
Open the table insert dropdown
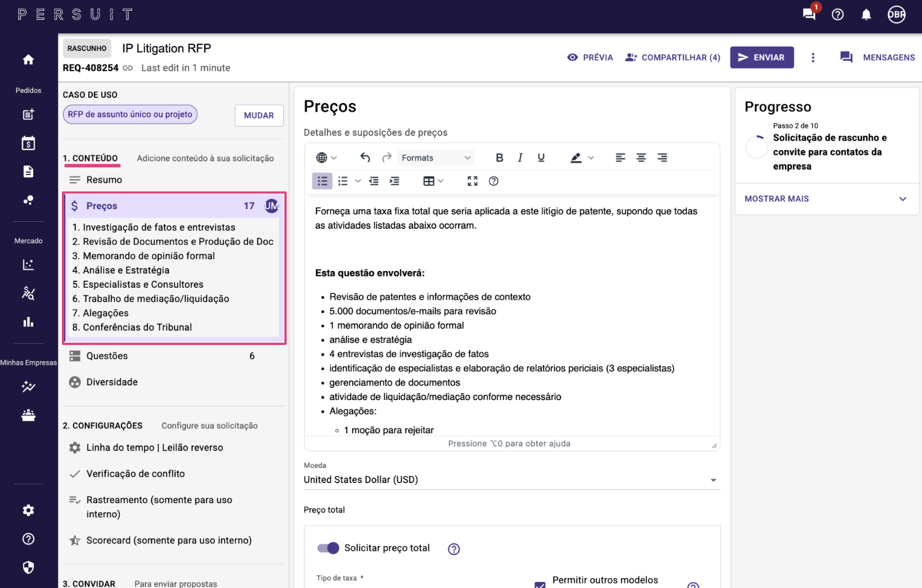click(433, 181)
